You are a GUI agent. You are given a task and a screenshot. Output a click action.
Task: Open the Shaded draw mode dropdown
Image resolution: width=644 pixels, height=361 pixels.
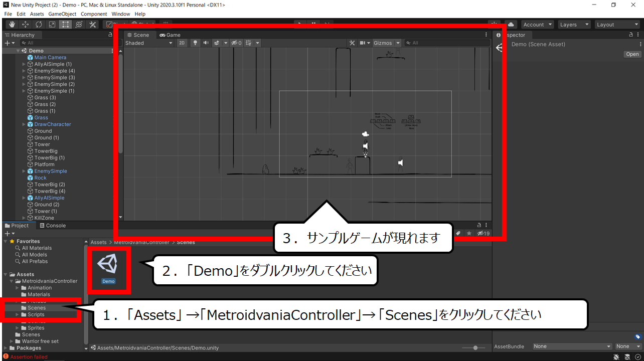[149, 43]
